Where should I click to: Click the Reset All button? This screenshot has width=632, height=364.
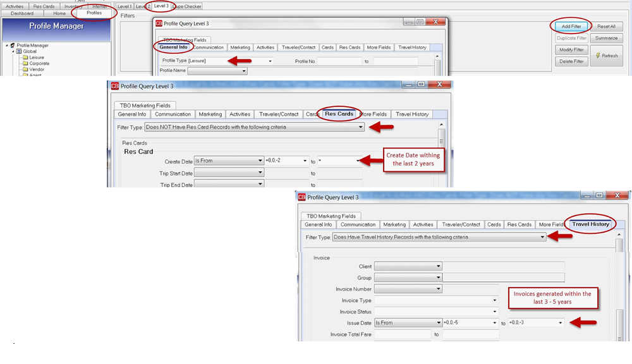click(x=606, y=26)
